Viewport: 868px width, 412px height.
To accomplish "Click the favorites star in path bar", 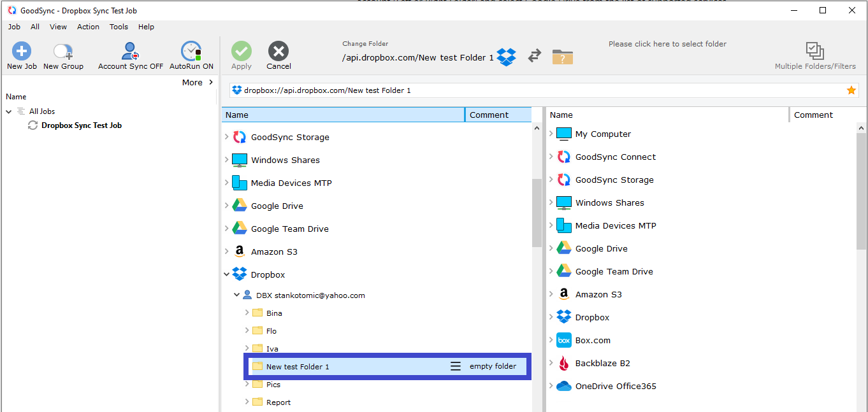I will pyautogui.click(x=851, y=90).
